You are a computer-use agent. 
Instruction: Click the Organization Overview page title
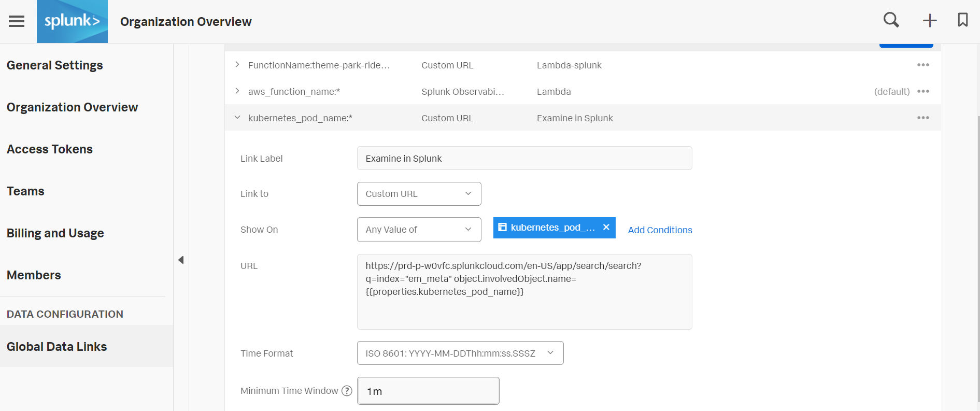(186, 22)
